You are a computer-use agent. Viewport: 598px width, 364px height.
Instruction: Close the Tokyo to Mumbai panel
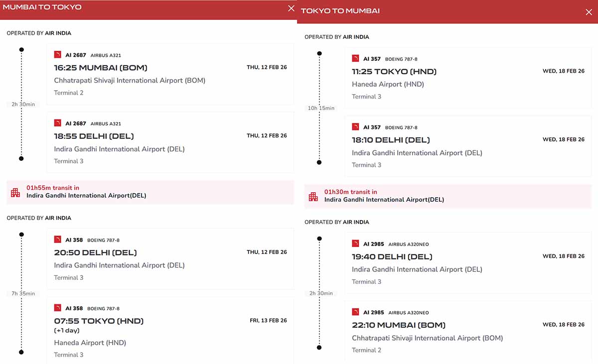click(589, 12)
